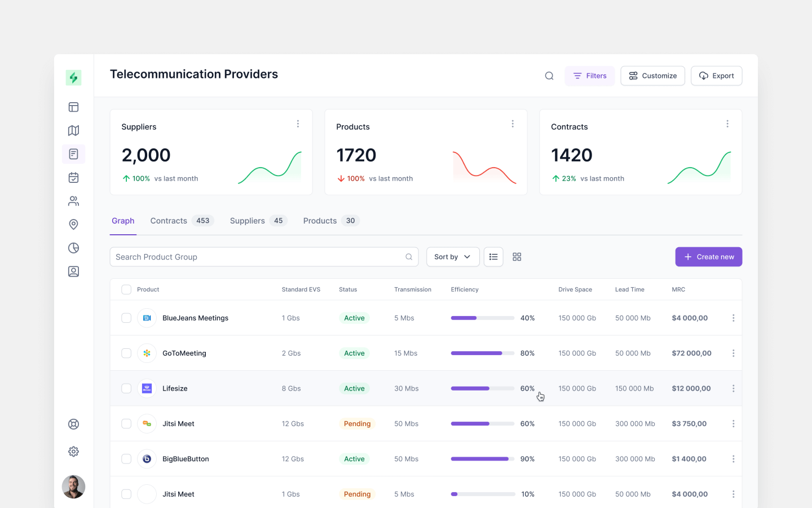The width and height of the screenshot is (812, 508).
Task: Click the Create new button
Action: pos(709,257)
